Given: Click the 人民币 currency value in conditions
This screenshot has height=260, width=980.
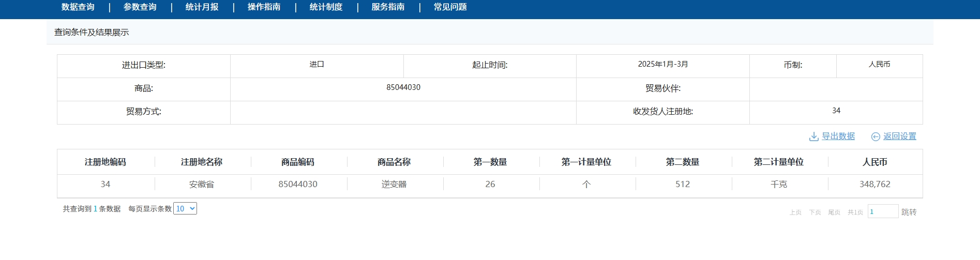Looking at the screenshot, I should tap(880, 64).
